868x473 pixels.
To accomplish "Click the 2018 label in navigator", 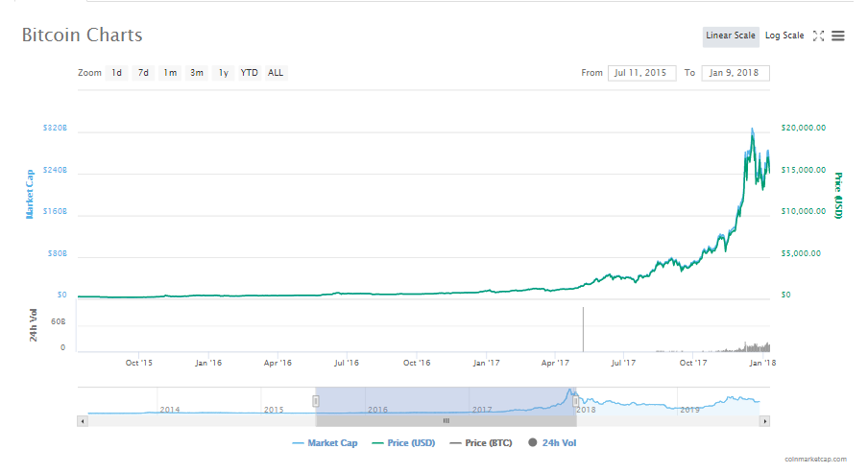I will coord(586,410).
